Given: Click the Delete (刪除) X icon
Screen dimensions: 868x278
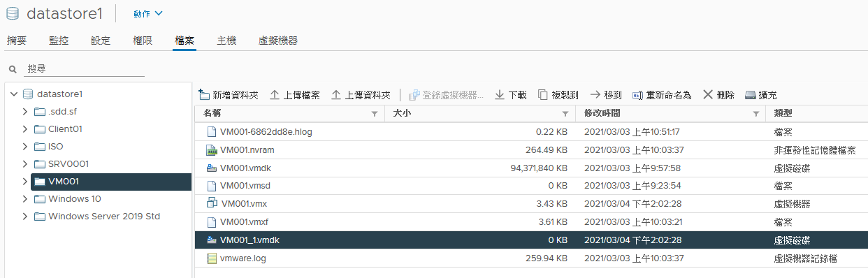Looking at the screenshot, I should (708, 94).
